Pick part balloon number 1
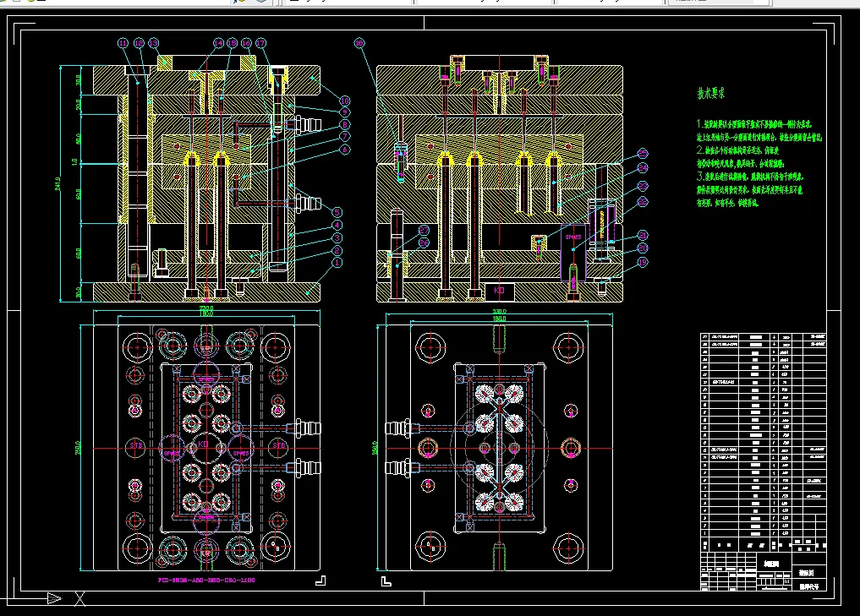The width and height of the screenshot is (860, 616). (337, 263)
